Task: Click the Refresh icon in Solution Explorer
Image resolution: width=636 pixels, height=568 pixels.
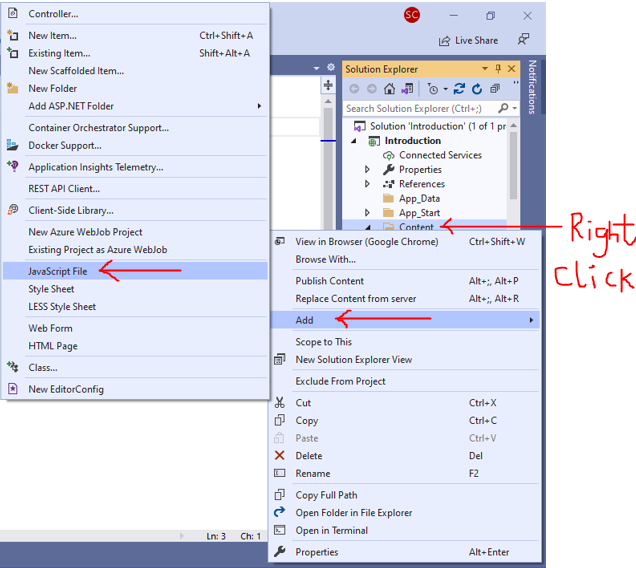Action: 477,88
